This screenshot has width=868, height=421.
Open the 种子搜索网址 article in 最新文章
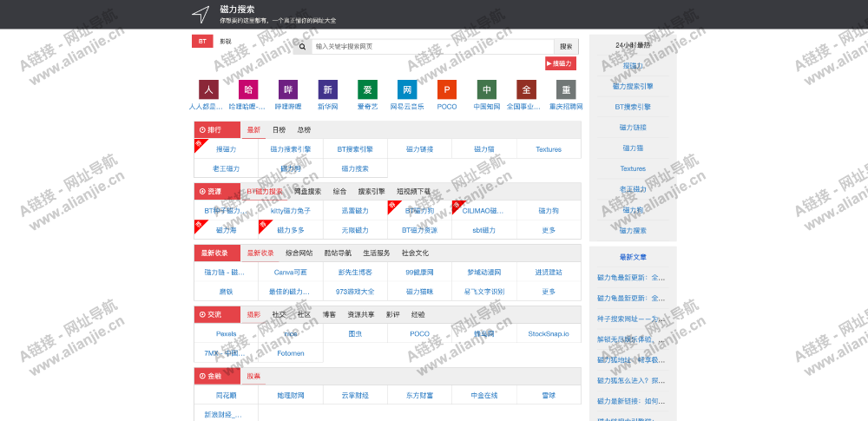click(632, 319)
